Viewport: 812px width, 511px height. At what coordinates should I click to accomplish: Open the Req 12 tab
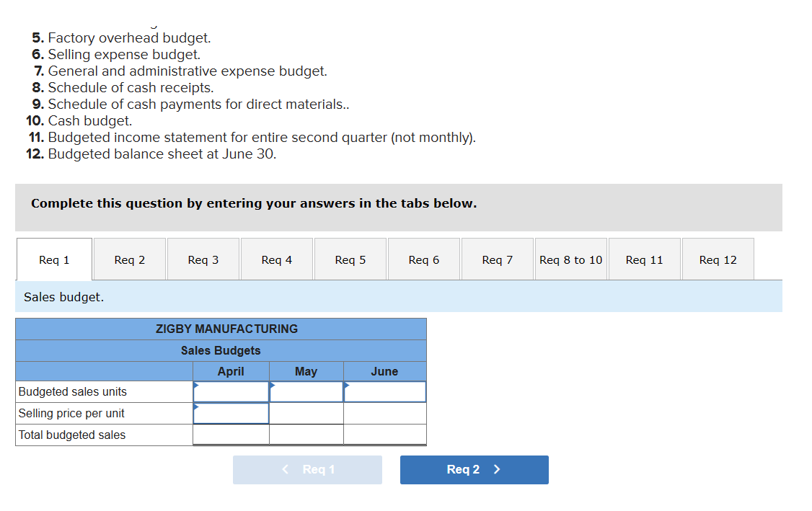tap(718, 259)
